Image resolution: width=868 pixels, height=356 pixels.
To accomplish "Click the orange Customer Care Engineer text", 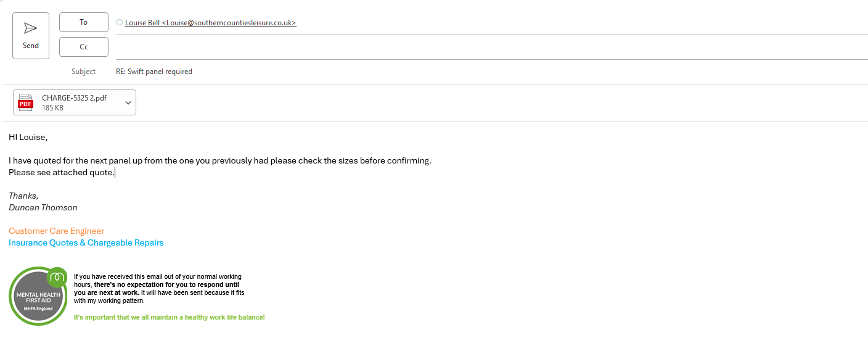I will point(57,231).
